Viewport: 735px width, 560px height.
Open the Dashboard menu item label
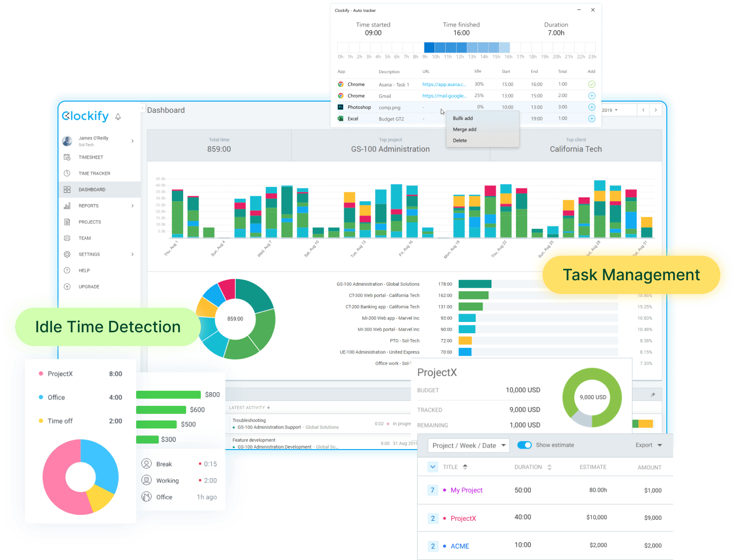point(92,189)
